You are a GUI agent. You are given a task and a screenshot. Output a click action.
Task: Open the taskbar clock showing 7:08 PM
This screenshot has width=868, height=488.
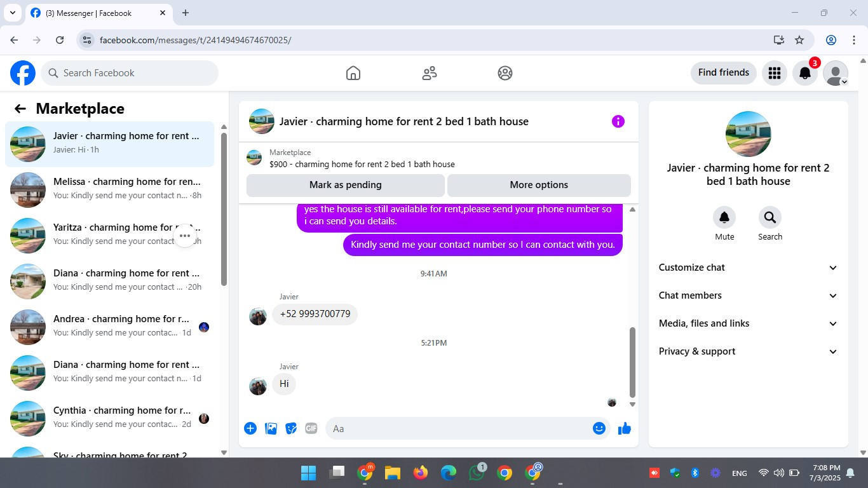tap(826, 472)
